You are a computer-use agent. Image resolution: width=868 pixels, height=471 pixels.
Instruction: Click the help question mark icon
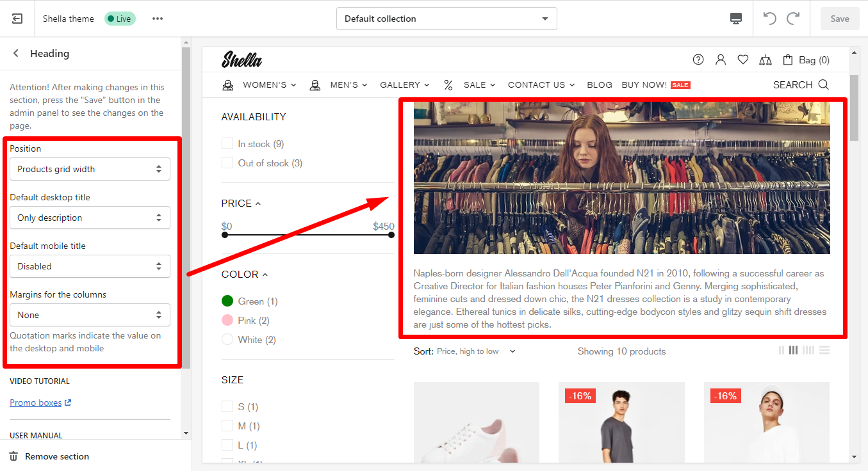pyautogui.click(x=698, y=60)
